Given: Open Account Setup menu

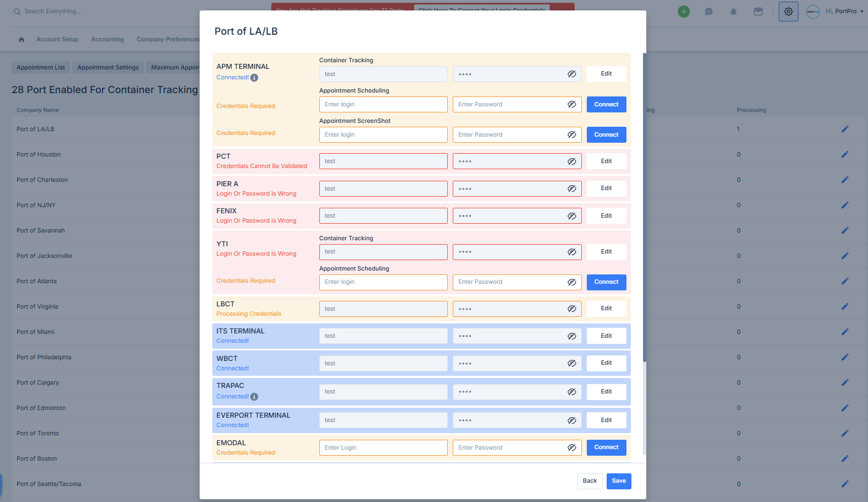Looking at the screenshot, I should [57, 40].
